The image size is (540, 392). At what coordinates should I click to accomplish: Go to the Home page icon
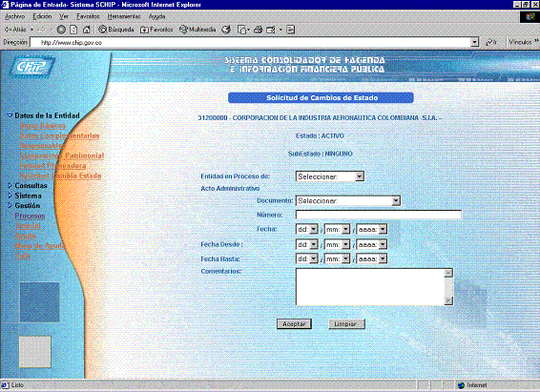point(87,30)
